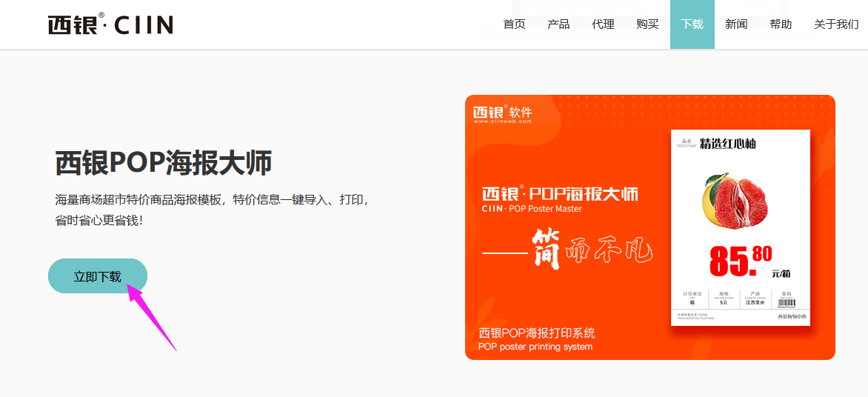Screen dimensions: 868x397
Task: Select the highlighted 下载 tab
Action: (692, 24)
